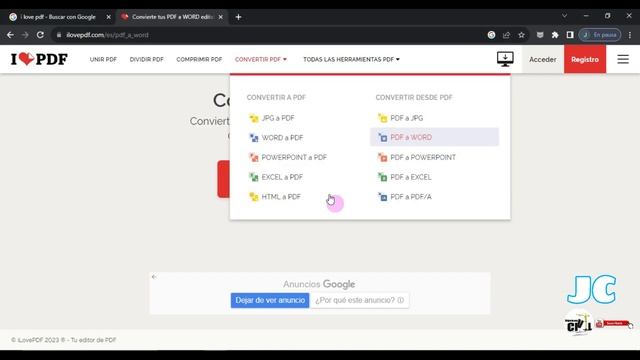Open the hamburger menu icon
The image size is (640, 360).
coord(623,59)
